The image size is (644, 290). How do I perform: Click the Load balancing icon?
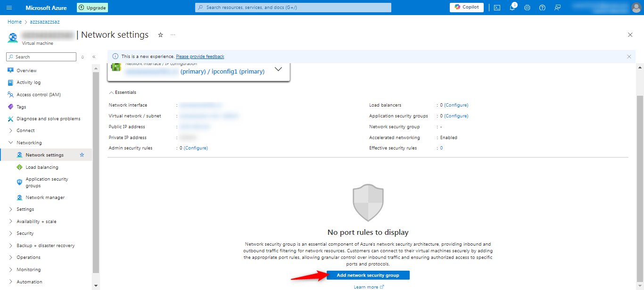click(19, 167)
